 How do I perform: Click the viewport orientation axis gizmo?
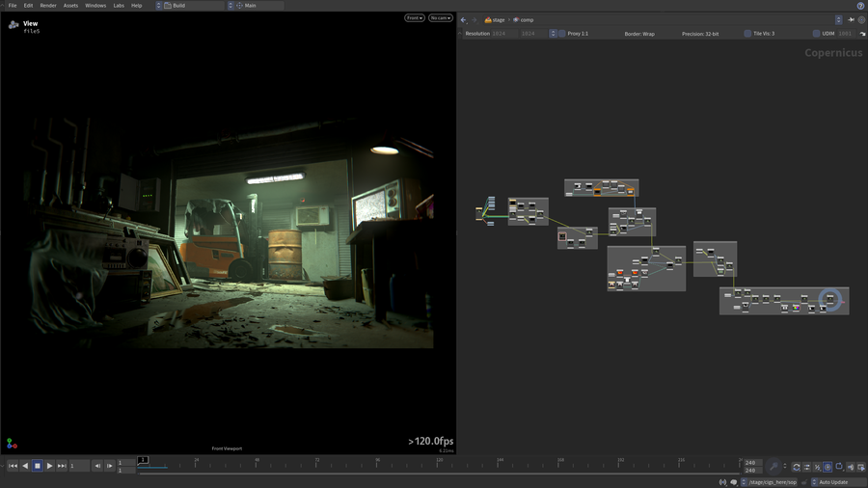click(x=12, y=444)
